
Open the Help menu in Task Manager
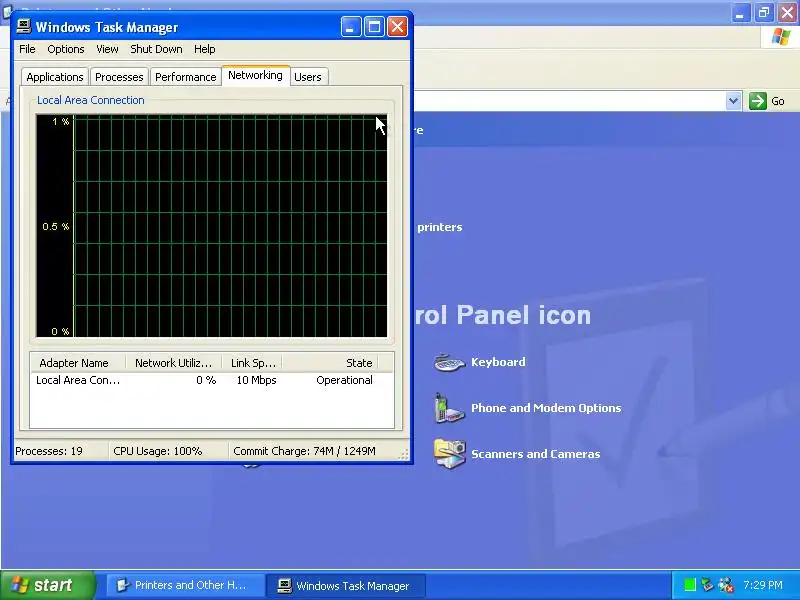pyautogui.click(x=204, y=49)
